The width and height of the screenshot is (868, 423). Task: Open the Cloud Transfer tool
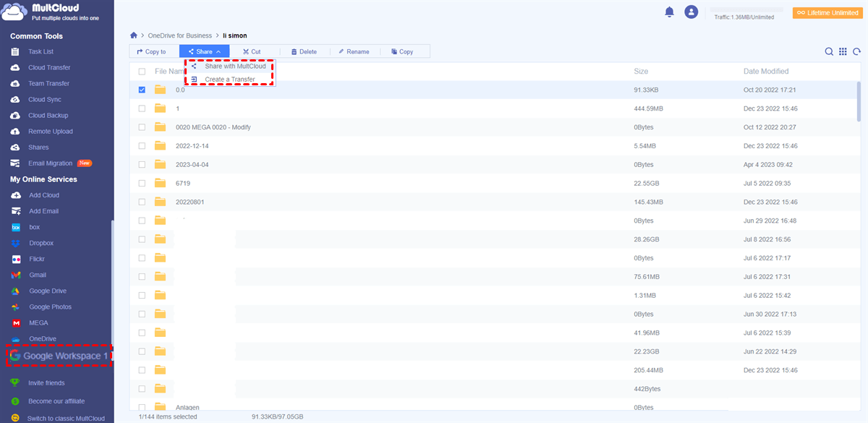pyautogui.click(x=49, y=68)
